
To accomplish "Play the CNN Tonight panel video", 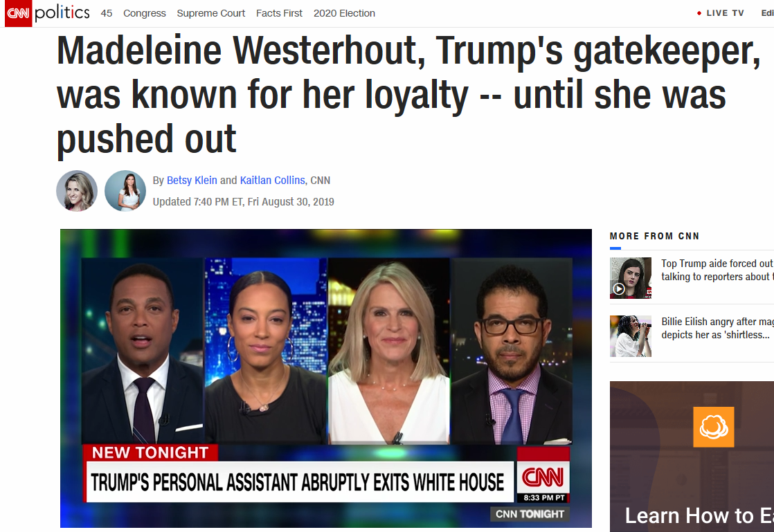I will coord(326,378).
